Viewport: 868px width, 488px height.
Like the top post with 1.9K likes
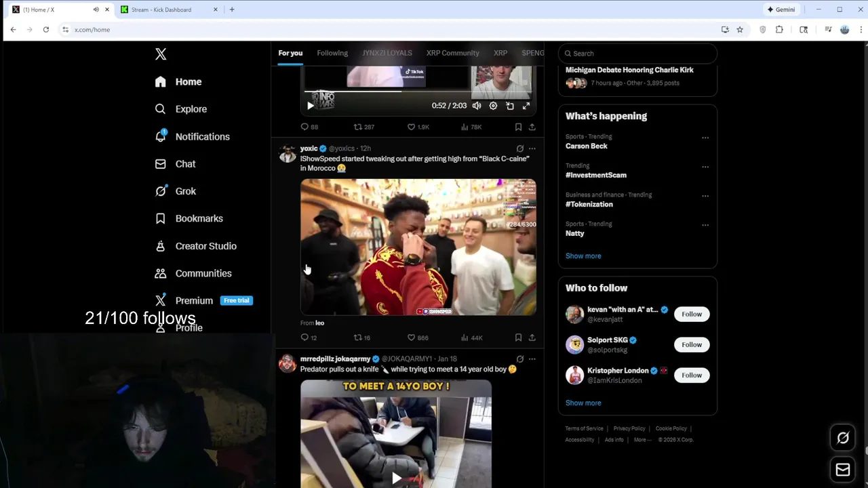(x=418, y=127)
